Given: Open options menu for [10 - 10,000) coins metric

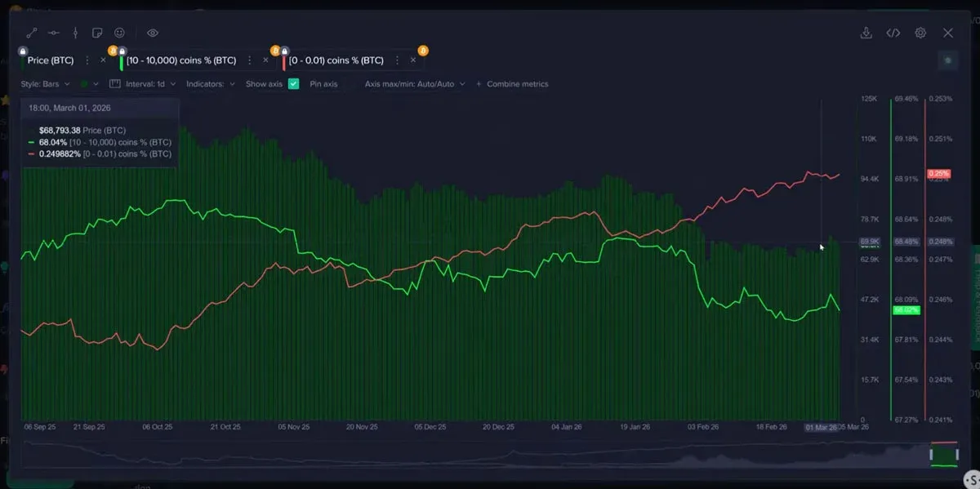Looking at the screenshot, I should click(249, 60).
